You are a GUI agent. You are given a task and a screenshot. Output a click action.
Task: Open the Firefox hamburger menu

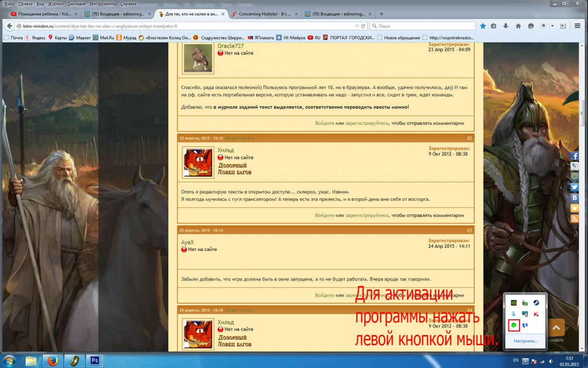pos(577,26)
